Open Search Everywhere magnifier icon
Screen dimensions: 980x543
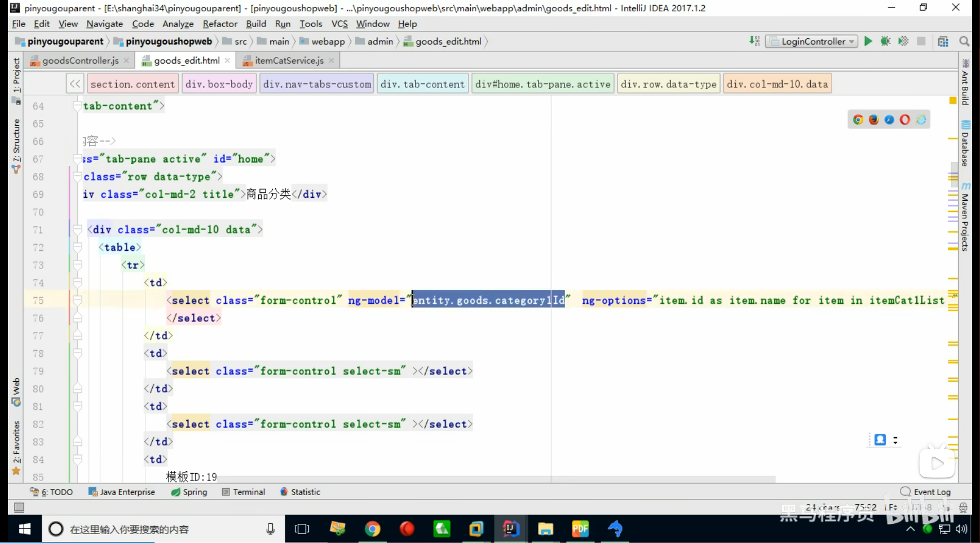964,41
